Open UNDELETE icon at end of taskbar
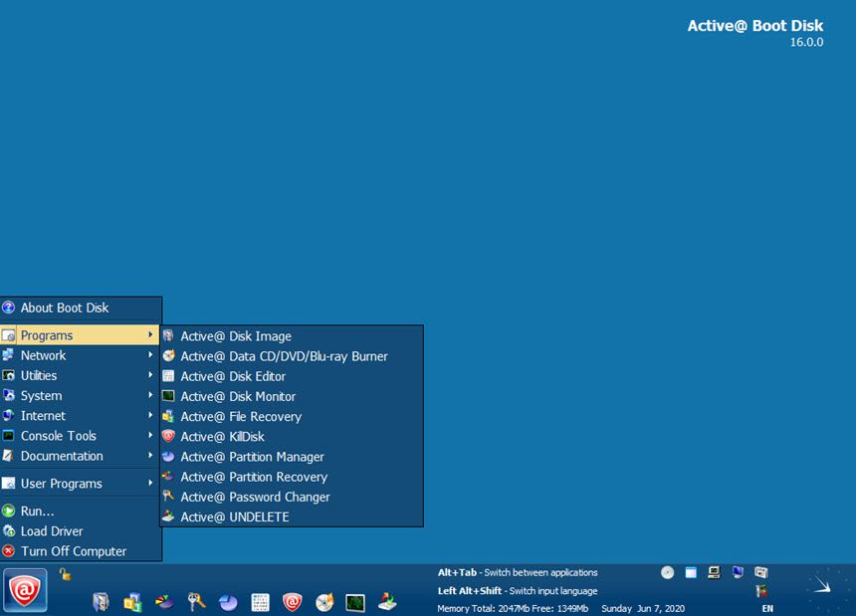The width and height of the screenshot is (856, 616). (x=387, y=601)
